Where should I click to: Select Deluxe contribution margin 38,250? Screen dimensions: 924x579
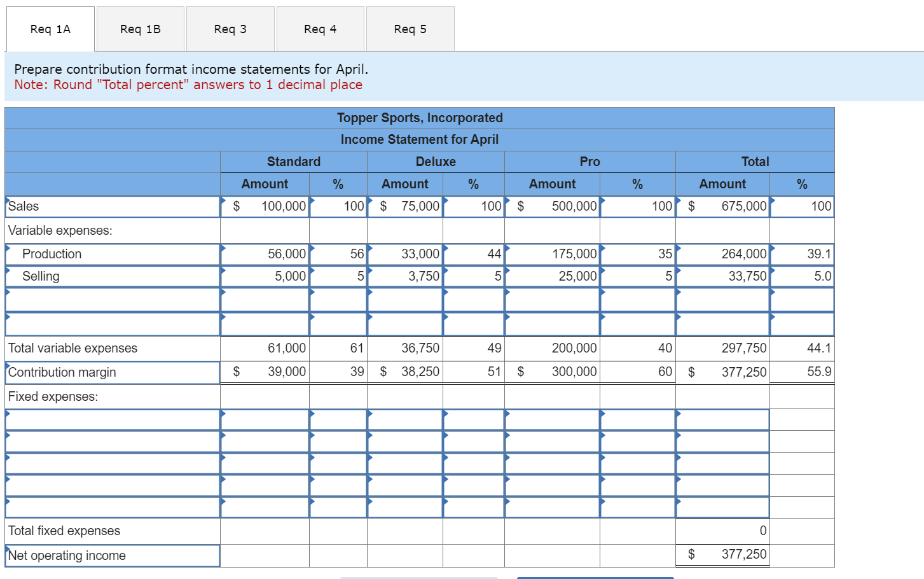point(405,372)
